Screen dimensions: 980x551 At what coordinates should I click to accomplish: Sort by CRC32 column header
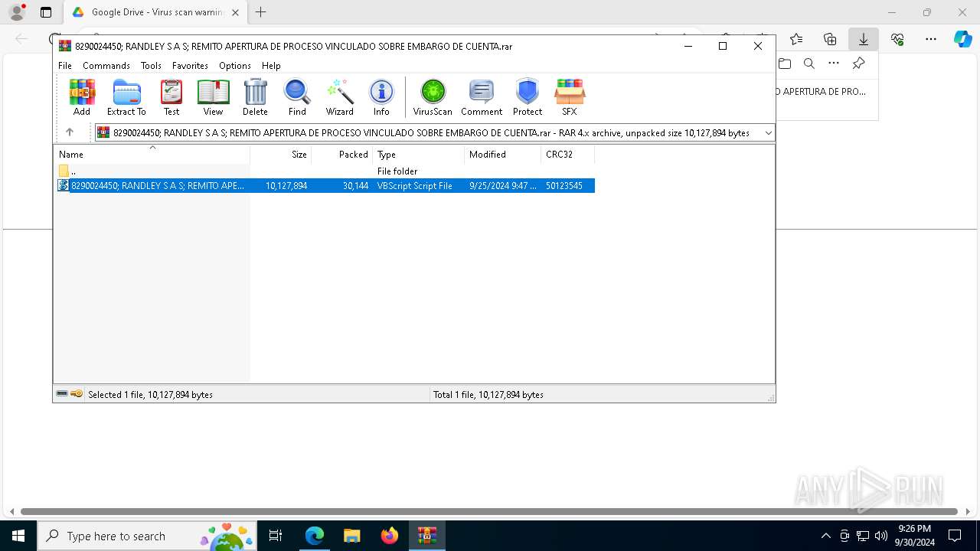(568, 154)
